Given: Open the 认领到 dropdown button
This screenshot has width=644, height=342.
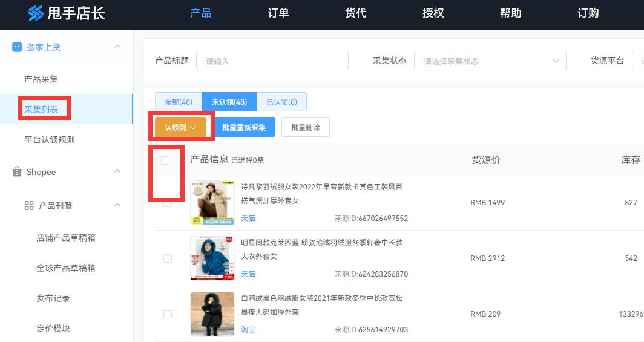Looking at the screenshot, I should tap(180, 127).
